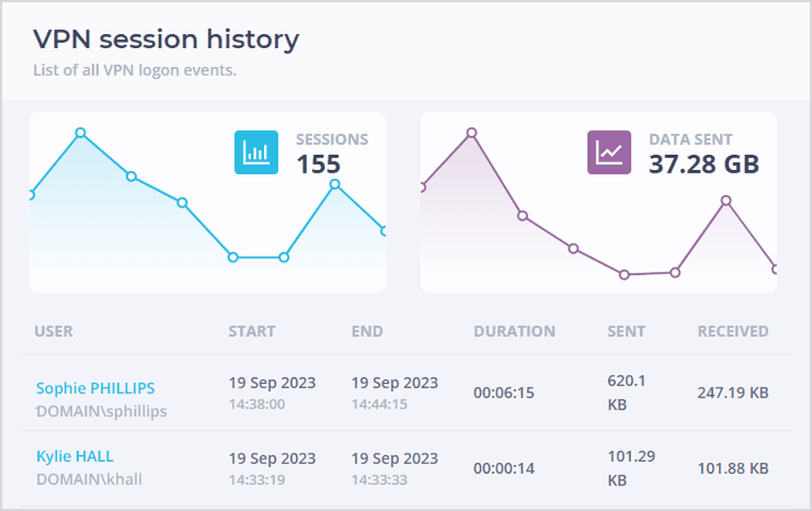Click the highest peak point on Data Sent chart
Viewport: 812px width, 511px height.
[x=472, y=132]
